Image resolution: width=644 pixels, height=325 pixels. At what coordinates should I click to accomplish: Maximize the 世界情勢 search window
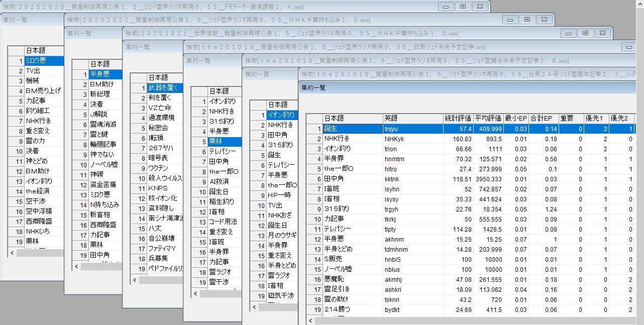coord(585,33)
